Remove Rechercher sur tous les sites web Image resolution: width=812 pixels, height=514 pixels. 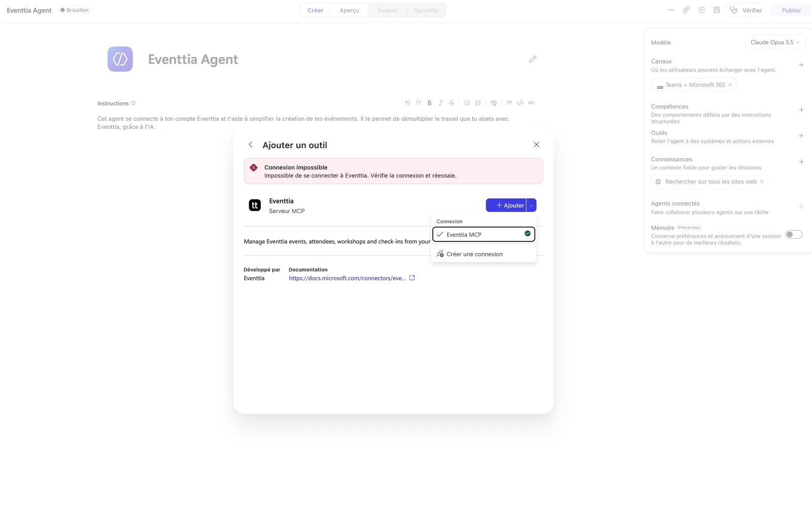762,182
